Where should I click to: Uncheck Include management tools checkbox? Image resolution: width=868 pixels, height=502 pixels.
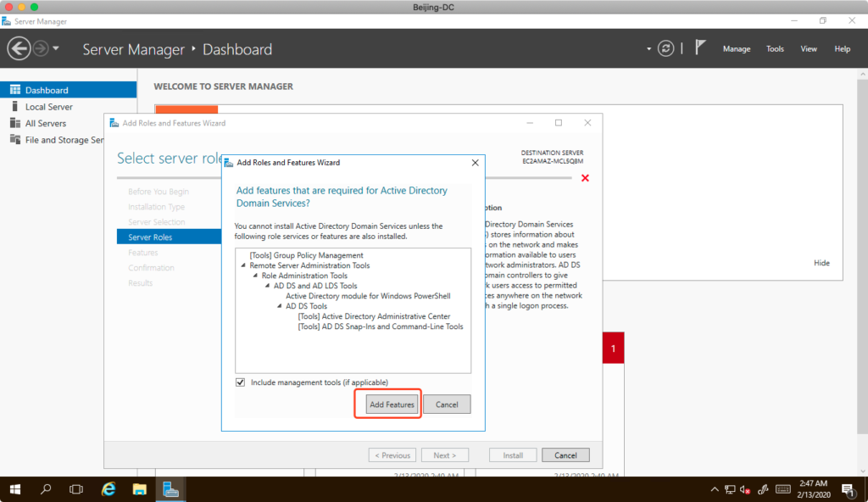click(241, 382)
